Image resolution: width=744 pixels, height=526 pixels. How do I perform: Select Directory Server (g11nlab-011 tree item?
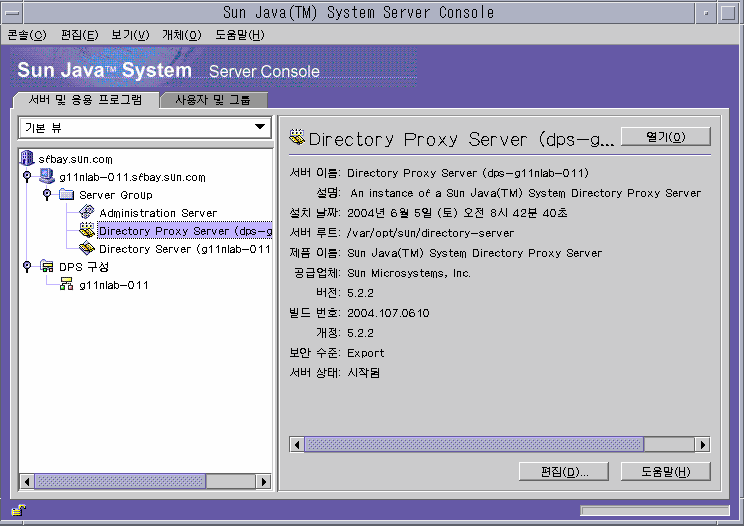pos(185,249)
